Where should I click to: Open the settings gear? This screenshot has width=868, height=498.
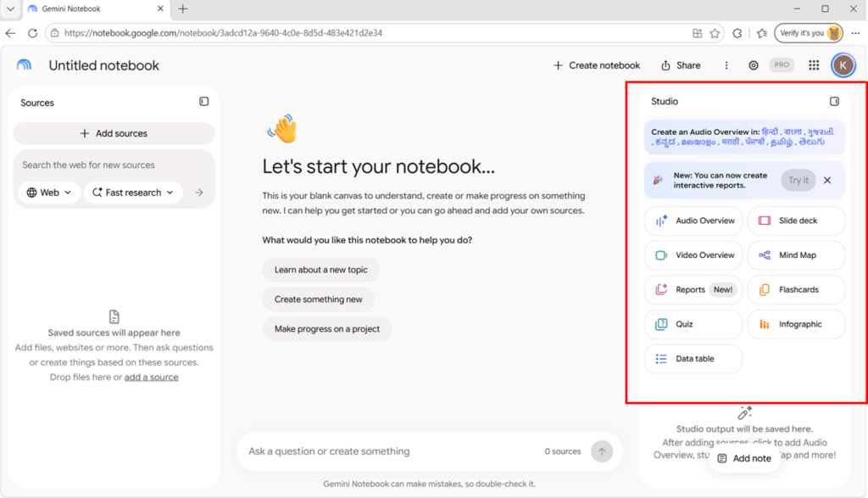[754, 65]
